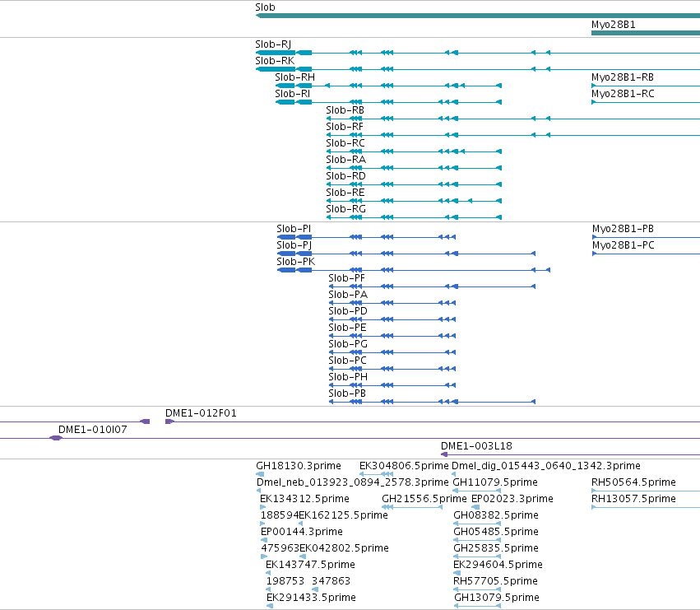Click the EK143747.5prime EST label

pyautogui.click(x=310, y=565)
